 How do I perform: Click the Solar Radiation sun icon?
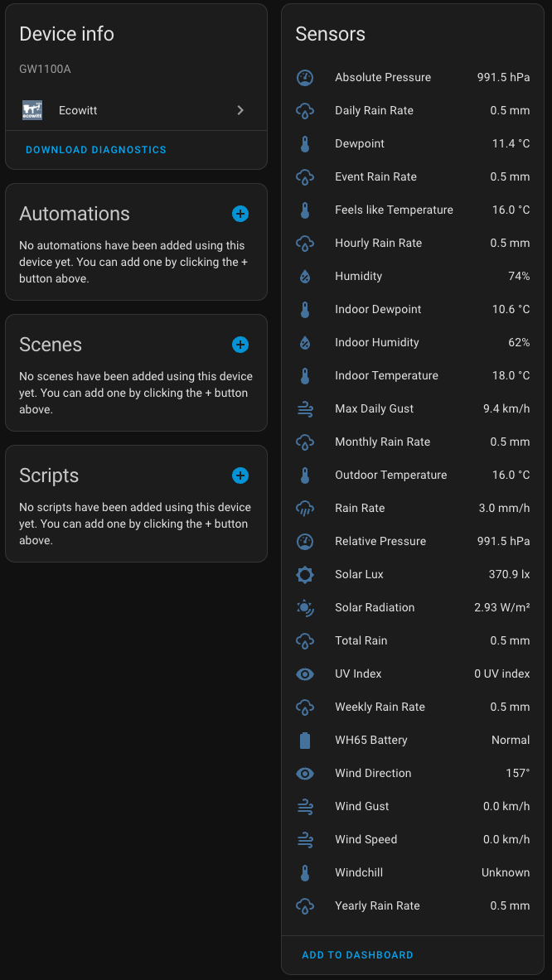point(305,607)
